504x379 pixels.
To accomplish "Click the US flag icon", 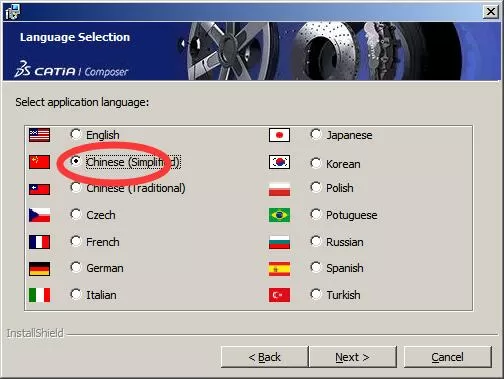I will (x=39, y=135).
